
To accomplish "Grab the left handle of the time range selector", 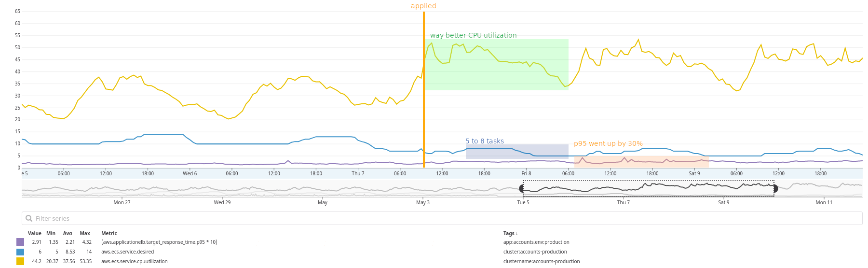I will (522, 188).
